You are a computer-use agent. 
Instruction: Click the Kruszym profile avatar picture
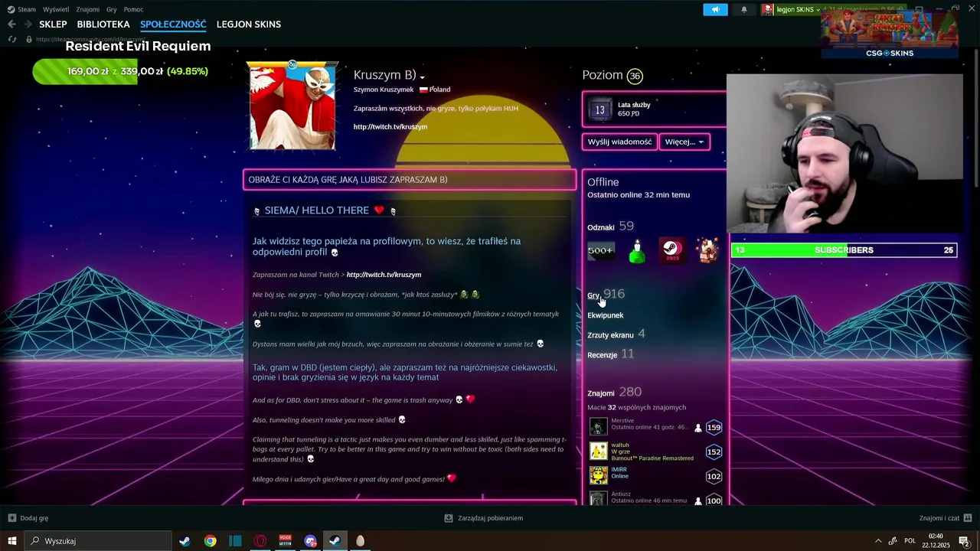click(292, 106)
